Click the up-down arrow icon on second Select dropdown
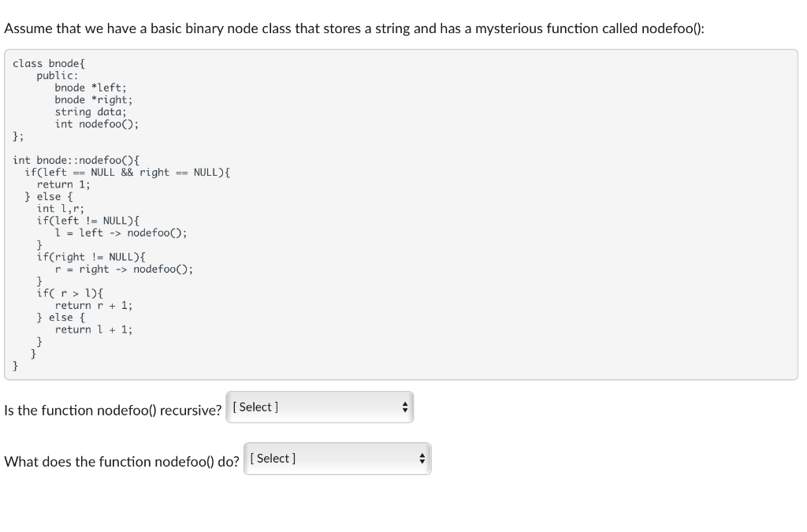 422,458
